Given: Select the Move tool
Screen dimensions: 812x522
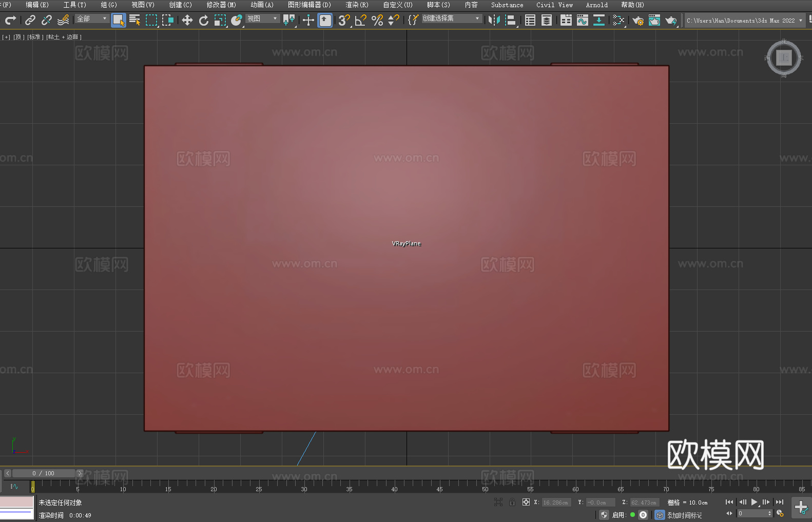Looking at the screenshot, I should (x=187, y=20).
